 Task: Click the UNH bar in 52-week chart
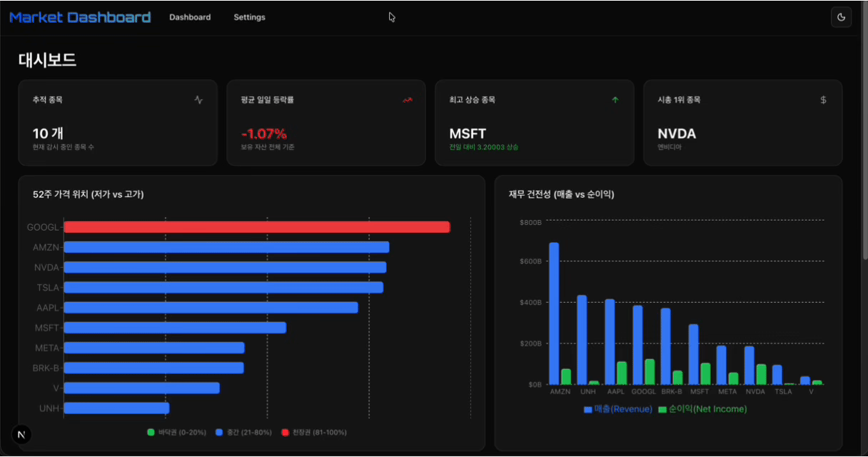tap(116, 408)
